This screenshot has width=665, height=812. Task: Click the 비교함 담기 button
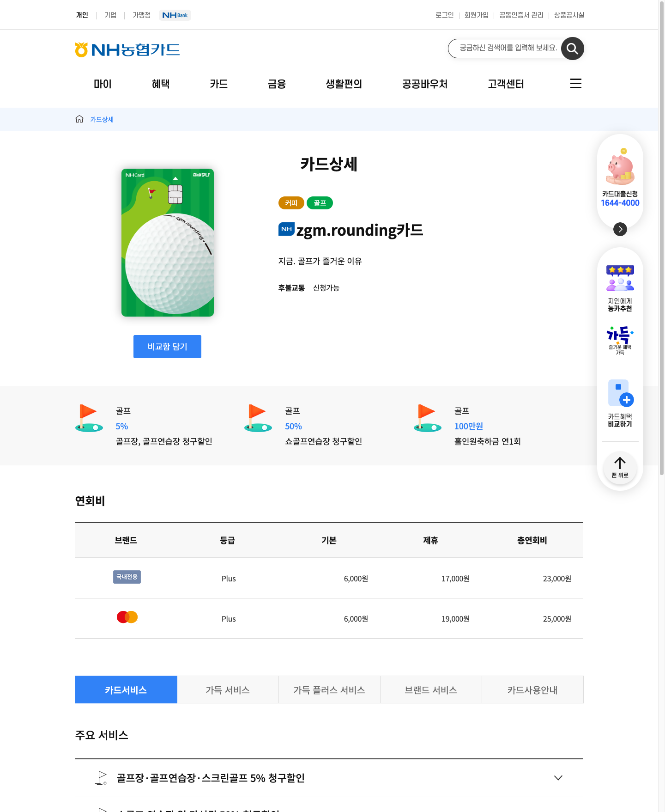point(167,347)
